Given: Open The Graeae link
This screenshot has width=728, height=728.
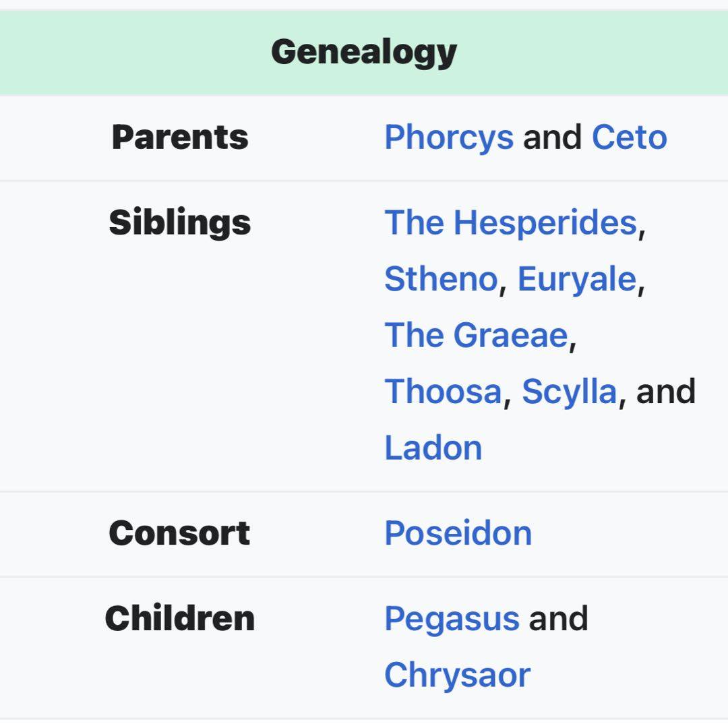Looking at the screenshot, I should pos(475,335).
